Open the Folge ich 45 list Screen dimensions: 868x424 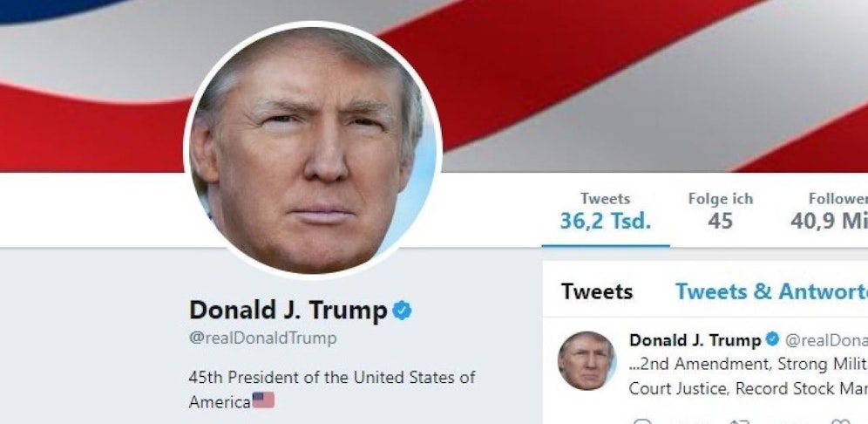720,212
